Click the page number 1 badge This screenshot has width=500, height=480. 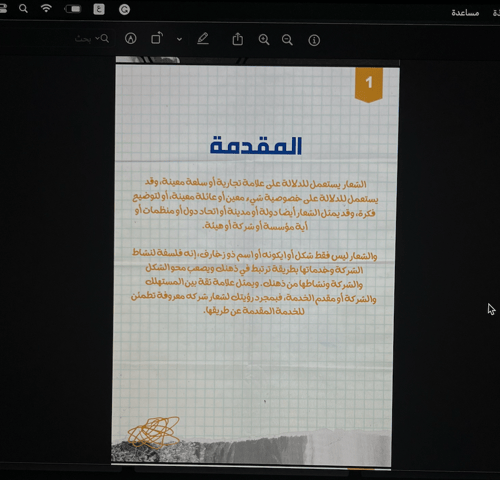(x=369, y=84)
